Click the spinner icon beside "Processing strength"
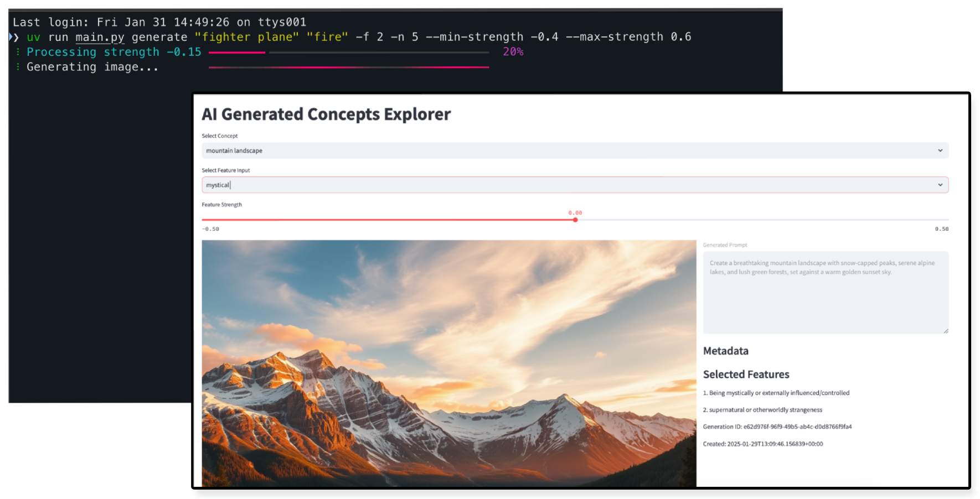 pyautogui.click(x=17, y=51)
